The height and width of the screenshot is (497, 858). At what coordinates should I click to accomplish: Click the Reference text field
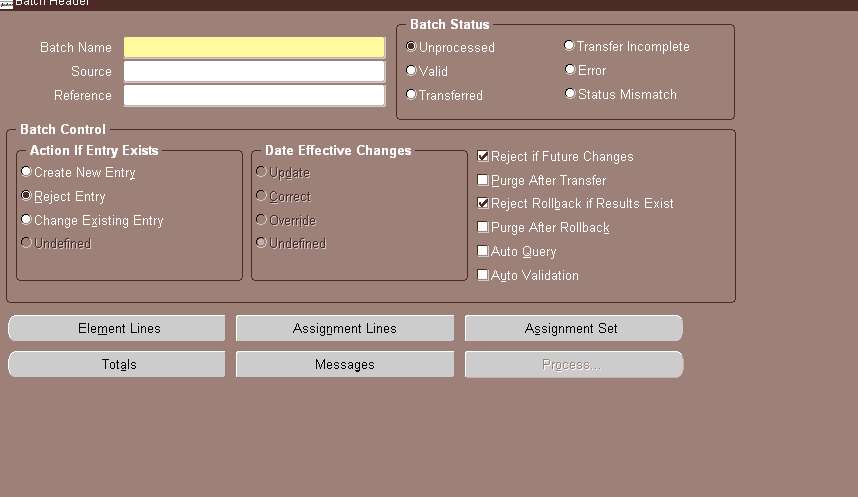pos(254,96)
